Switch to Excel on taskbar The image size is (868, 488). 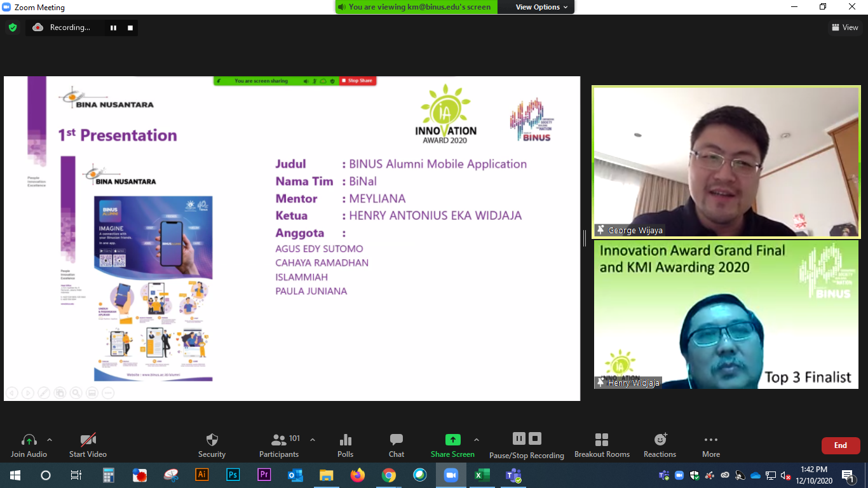point(482,475)
